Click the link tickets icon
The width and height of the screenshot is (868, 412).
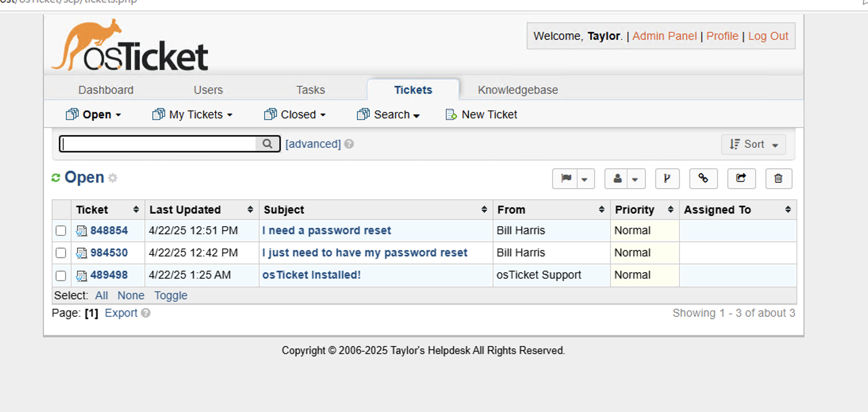point(703,179)
